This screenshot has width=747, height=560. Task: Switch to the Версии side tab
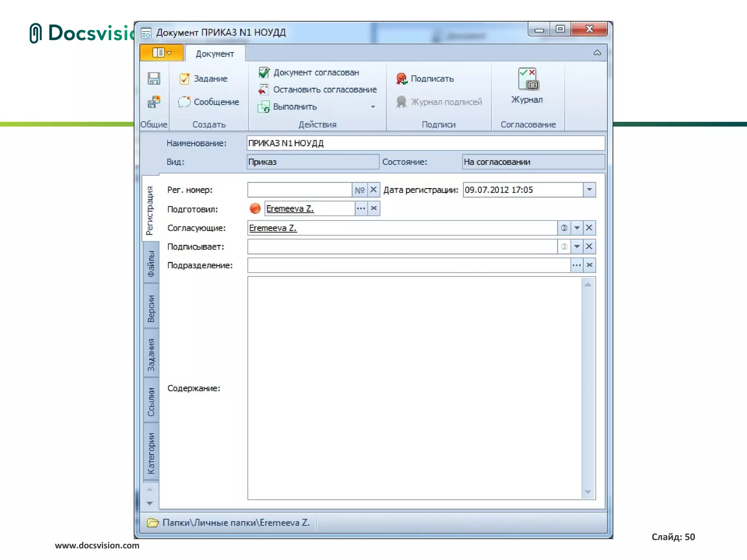point(151,308)
